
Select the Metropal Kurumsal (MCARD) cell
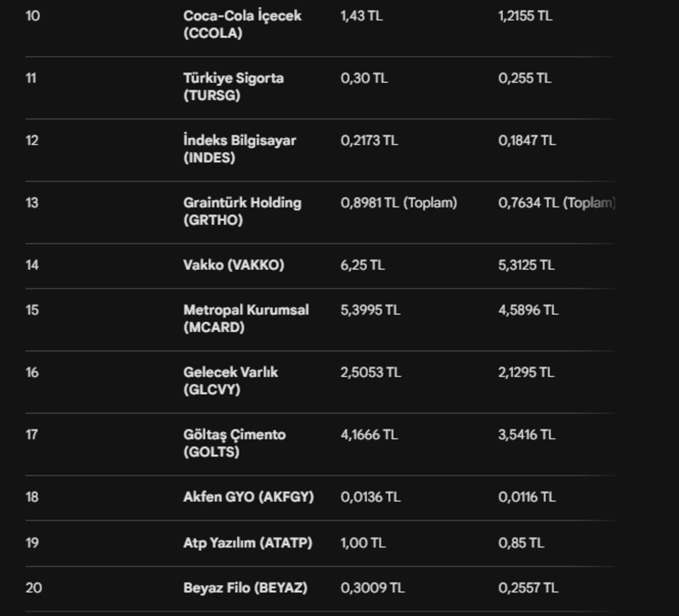click(246, 318)
